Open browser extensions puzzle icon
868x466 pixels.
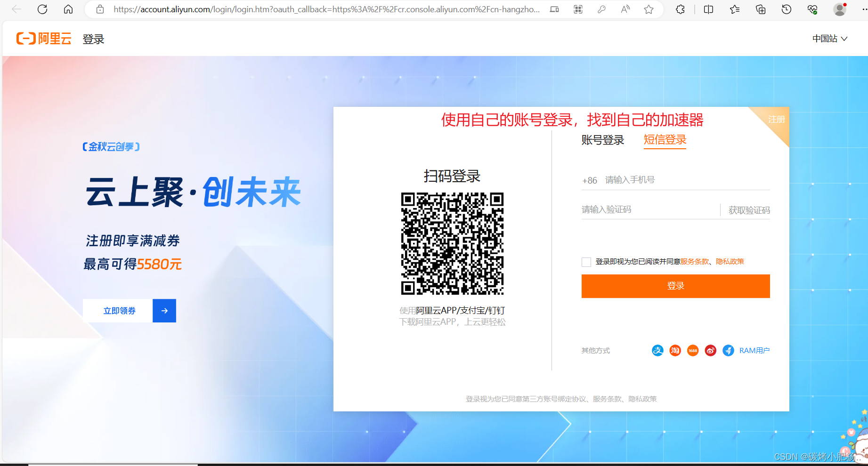[680, 9]
